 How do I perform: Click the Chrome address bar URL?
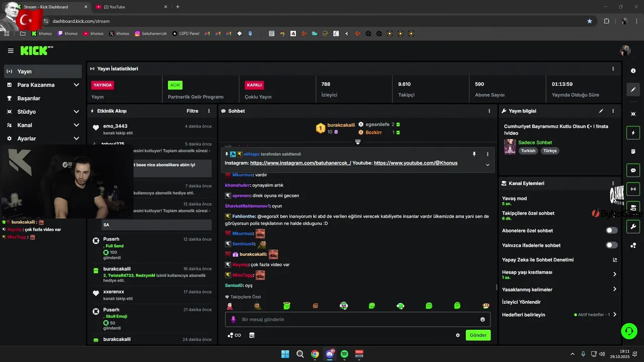coord(81,21)
